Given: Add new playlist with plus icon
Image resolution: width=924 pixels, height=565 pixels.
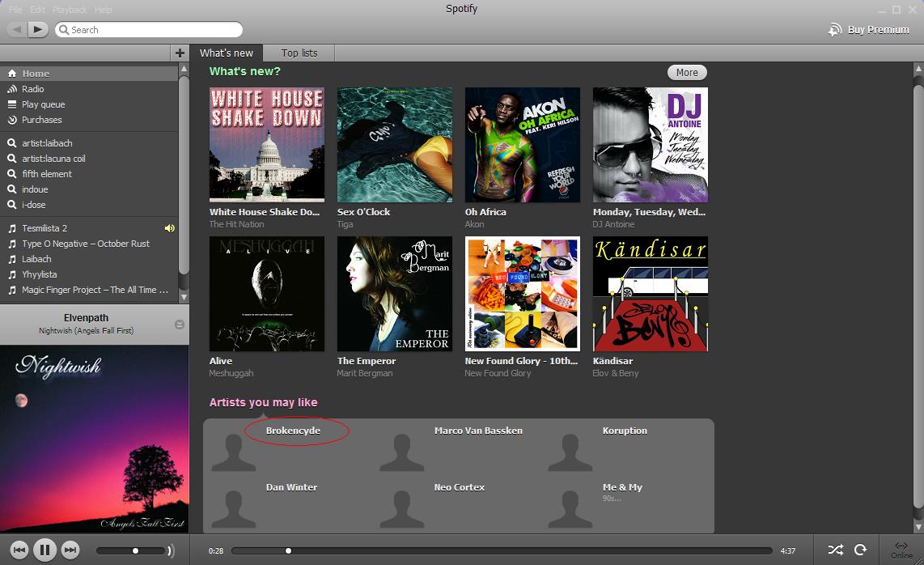Looking at the screenshot, I should tap(180, 53).
